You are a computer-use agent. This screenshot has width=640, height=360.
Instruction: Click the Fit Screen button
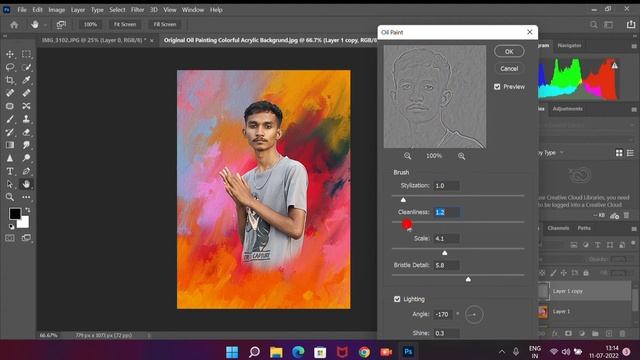coord(125,24)
